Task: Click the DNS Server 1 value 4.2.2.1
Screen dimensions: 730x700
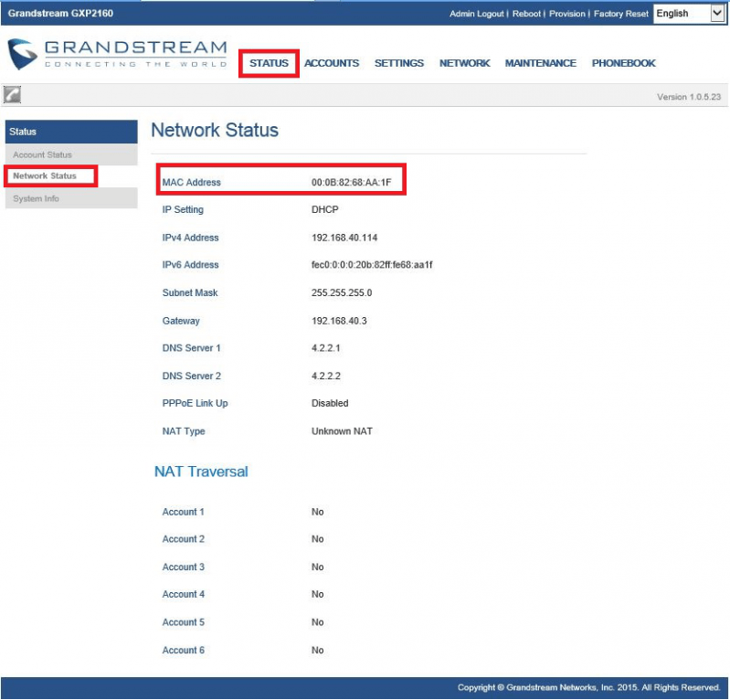Action: point(326,348)
